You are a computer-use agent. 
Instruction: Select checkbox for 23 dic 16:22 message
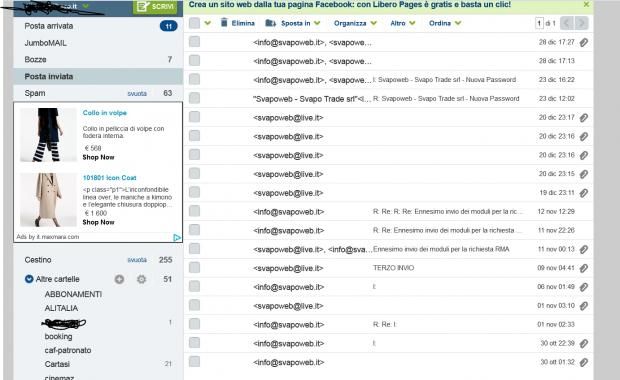pyautogui.click(x=194, y=79)
